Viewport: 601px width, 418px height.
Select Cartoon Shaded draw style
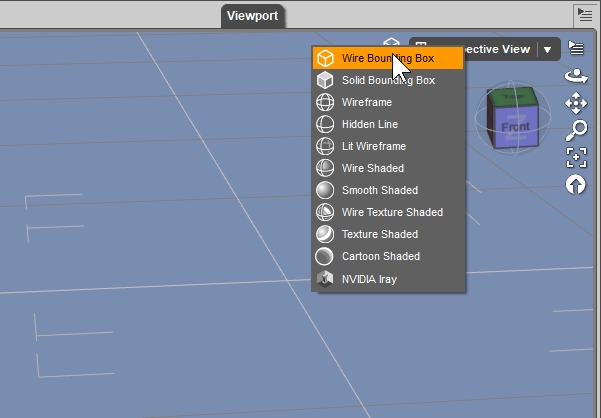click(x=388, y=256)
